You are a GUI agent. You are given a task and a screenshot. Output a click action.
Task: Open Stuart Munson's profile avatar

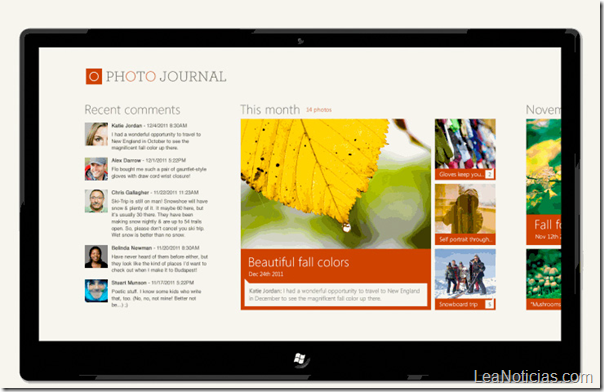96,291
